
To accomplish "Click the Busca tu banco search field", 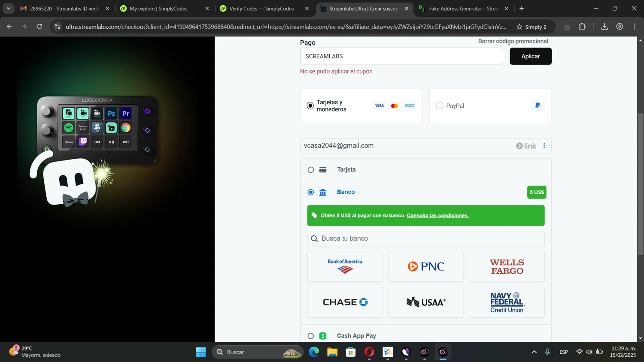I will click(426, 238).
